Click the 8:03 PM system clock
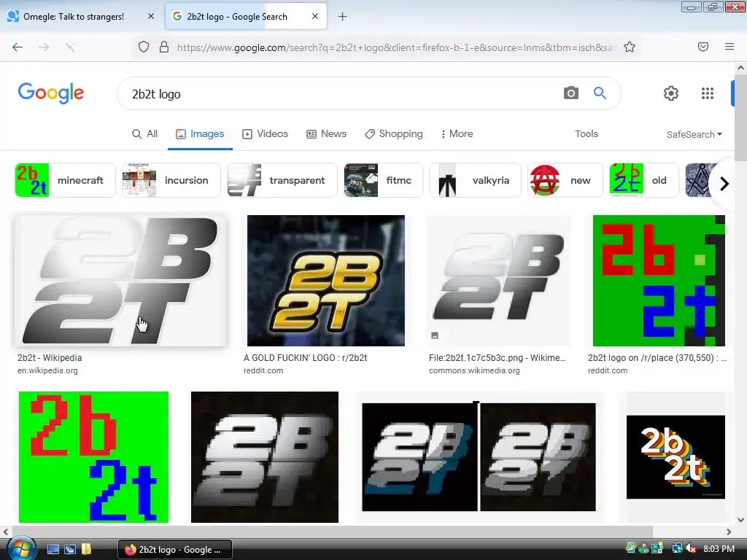 [x=719, y=548]
